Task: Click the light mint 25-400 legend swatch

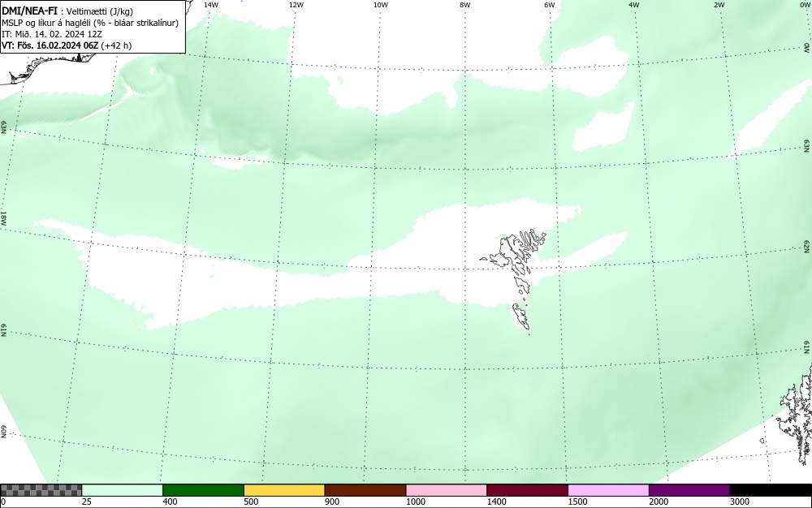Action: (123, 490)
